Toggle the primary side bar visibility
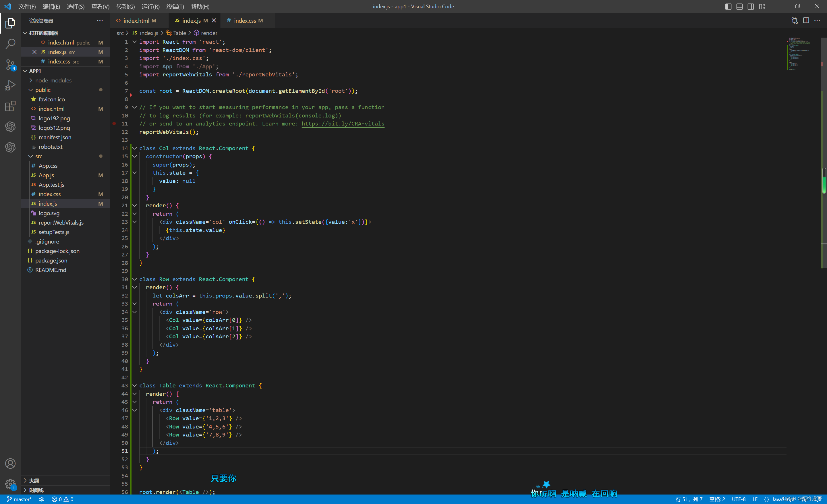Viewport: 827px width, 504px height. [728, 6]
